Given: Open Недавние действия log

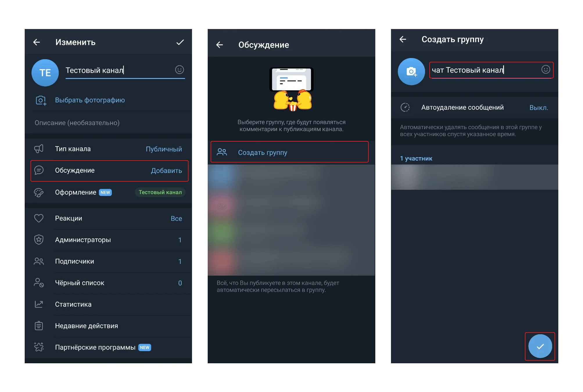Looking at the screenshot, I should [x=108, y=326].
